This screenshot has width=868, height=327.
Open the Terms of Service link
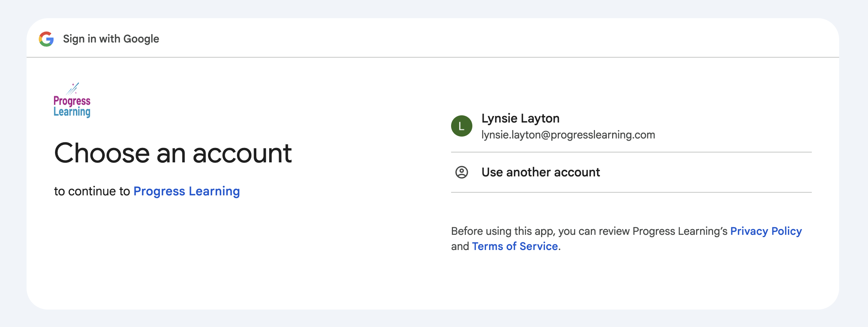point(515,246)
